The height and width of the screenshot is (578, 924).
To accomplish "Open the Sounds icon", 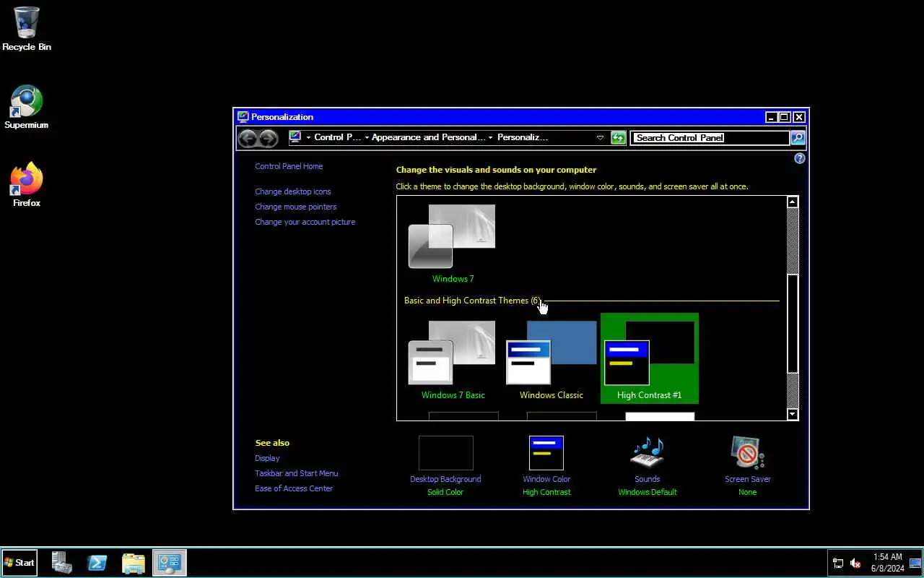I will click(648, 453).
